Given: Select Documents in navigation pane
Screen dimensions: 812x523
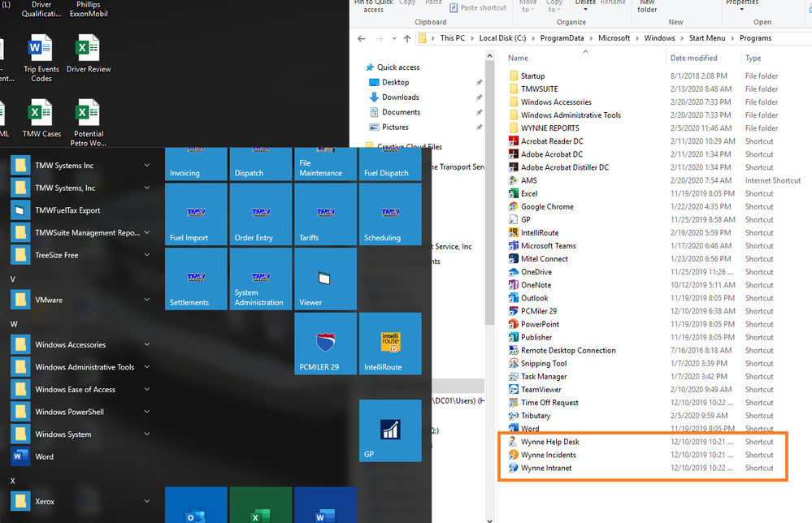Looking at the screenshot, I should pos(394,112).
